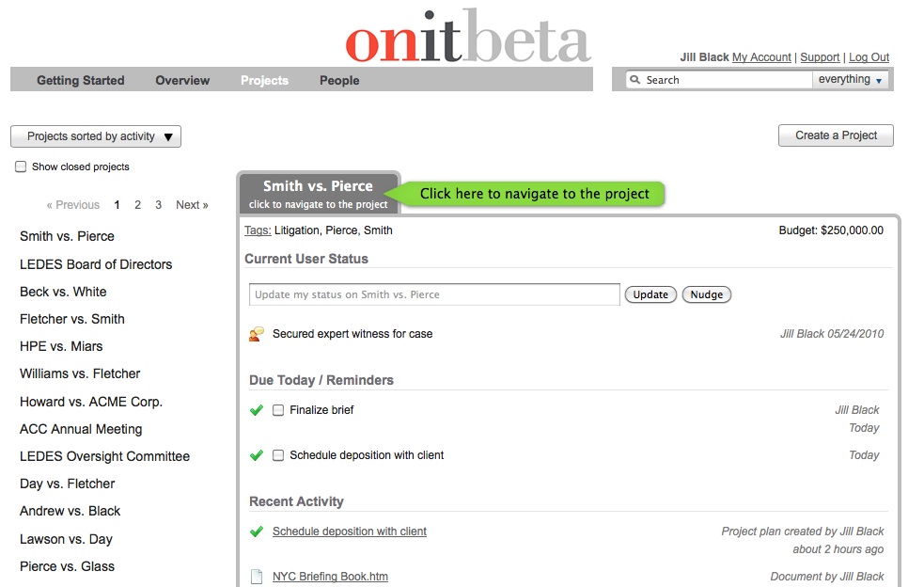
Task: Click green checkmark in Recent Activity
Action: 257,531
